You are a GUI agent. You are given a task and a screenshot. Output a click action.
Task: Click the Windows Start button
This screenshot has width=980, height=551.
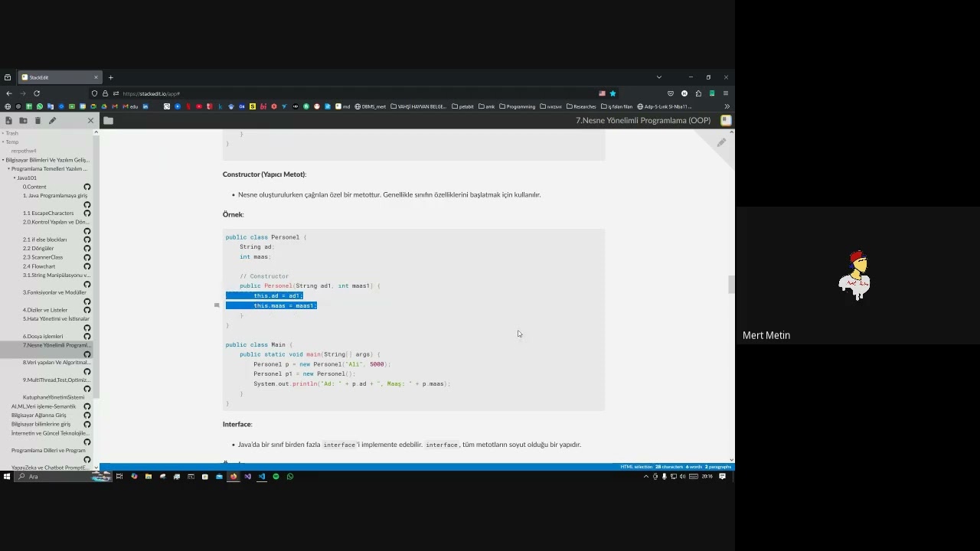7,477
